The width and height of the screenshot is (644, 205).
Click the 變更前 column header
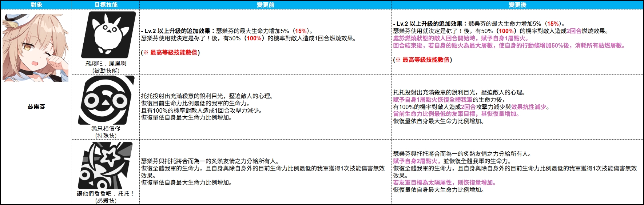point(266,5)
